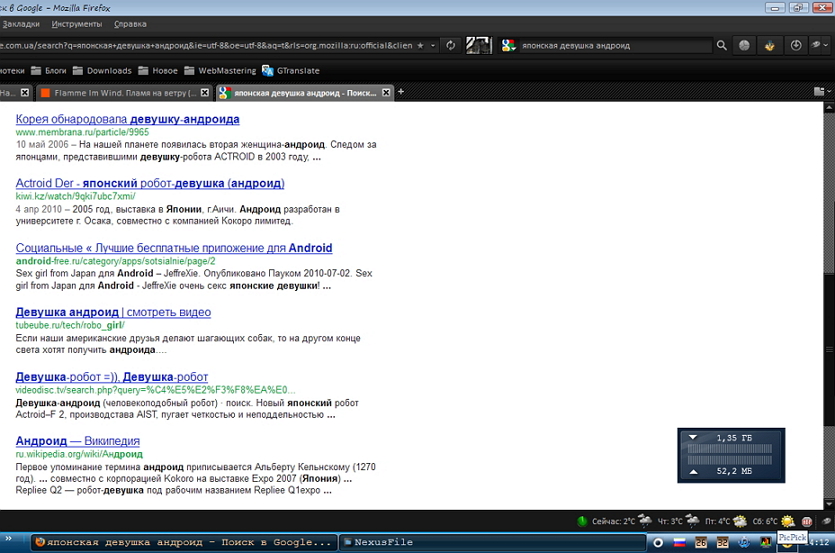835x553 pixels.
Task: Click the bird icon in navigation toolbar
Action: (815, 45)
